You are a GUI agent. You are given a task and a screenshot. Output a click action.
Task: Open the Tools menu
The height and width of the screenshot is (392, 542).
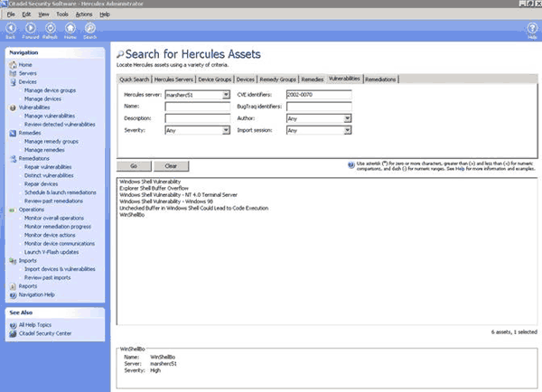coord(61,14)
